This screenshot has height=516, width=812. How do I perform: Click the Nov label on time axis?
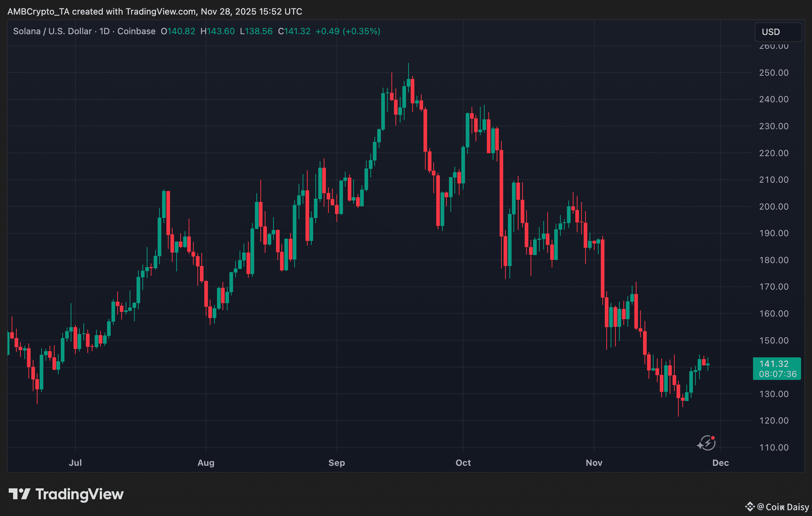pyautogui.click(x=594, y=463)
